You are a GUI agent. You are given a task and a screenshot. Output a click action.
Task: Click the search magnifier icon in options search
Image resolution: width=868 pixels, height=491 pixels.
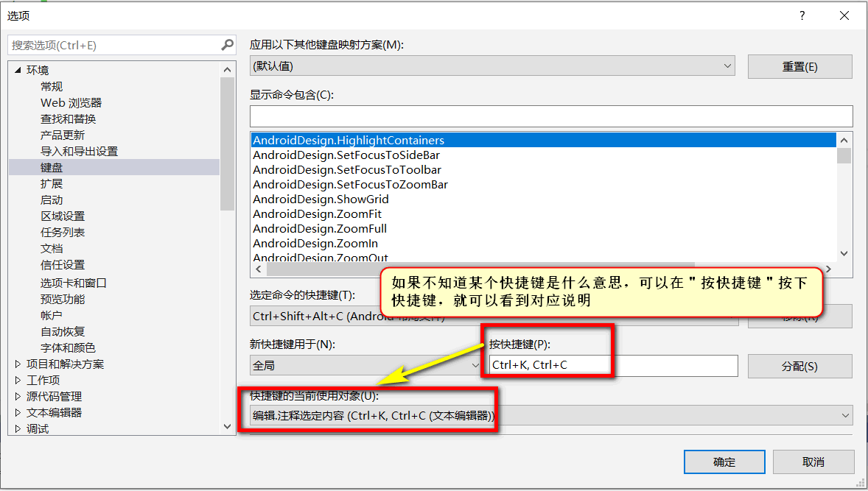tap(227, 45)
